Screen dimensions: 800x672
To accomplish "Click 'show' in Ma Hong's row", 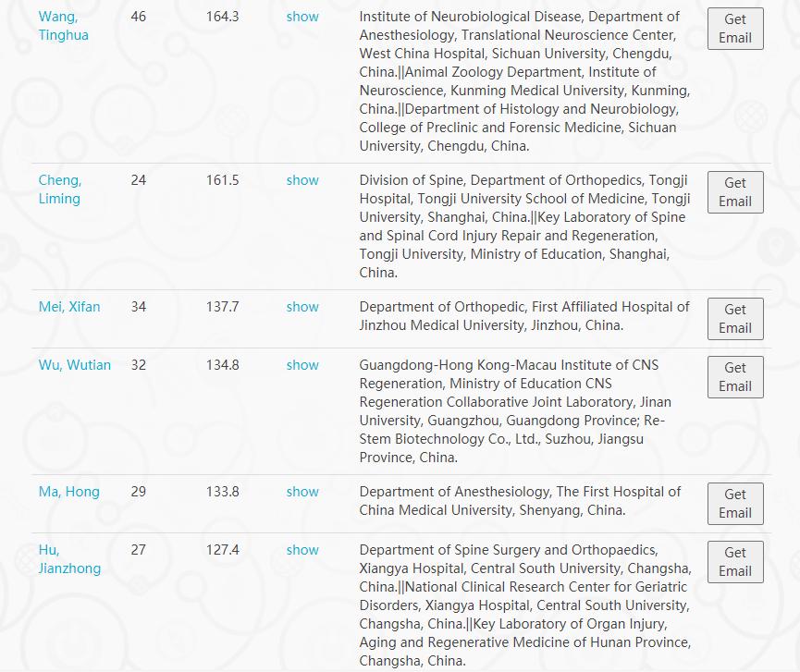I will tap(302, 492).
